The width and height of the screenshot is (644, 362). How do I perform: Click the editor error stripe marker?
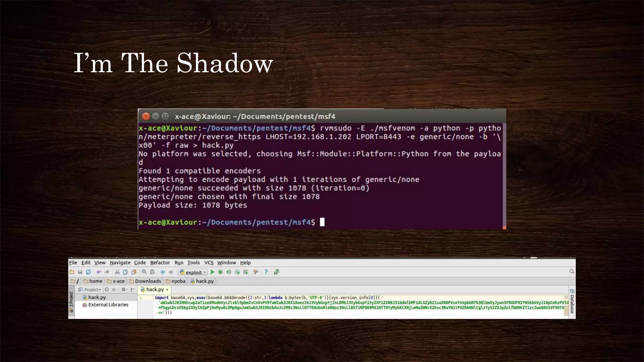[566, 297]
